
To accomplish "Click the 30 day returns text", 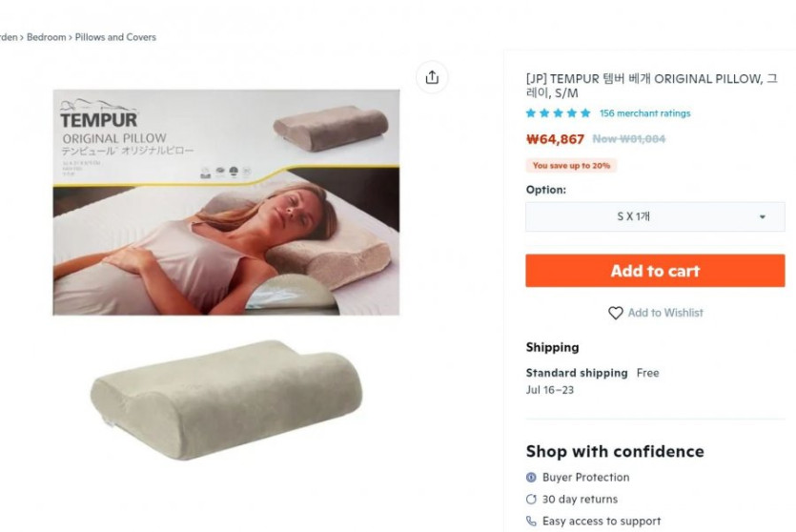I will click(x=580, y=500).
